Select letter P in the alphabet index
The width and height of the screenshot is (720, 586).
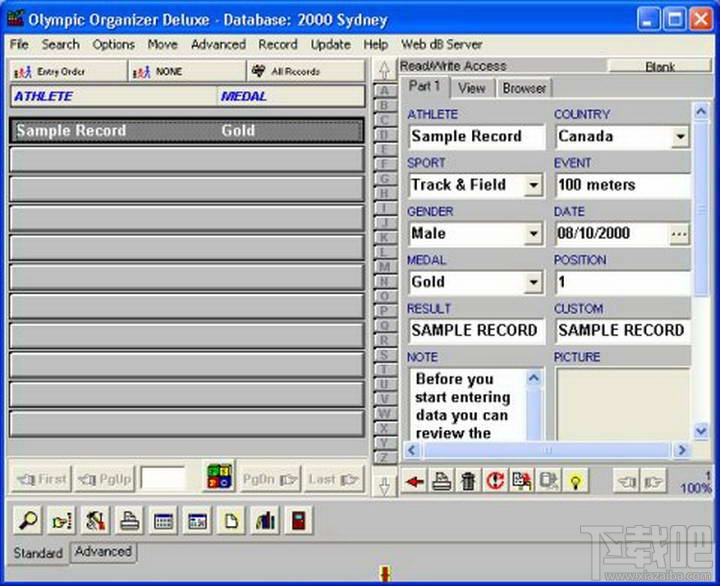point(384,311)
